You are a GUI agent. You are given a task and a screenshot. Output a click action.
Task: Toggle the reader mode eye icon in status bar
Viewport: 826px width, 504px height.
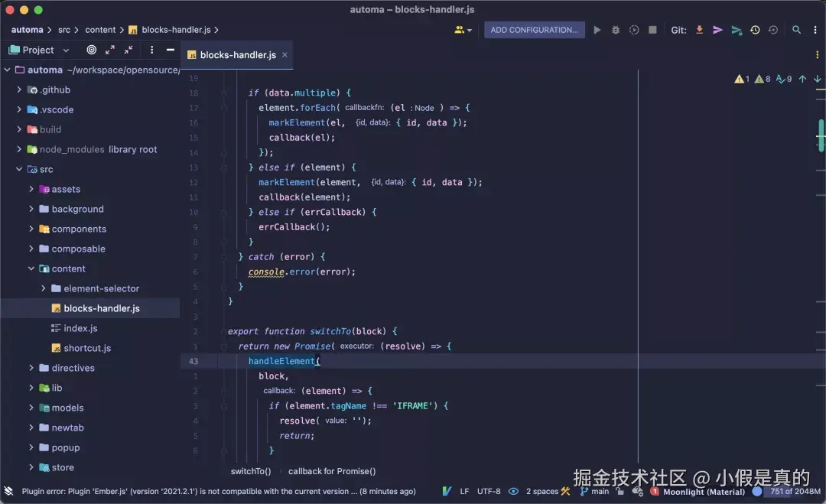coord(513,491)
